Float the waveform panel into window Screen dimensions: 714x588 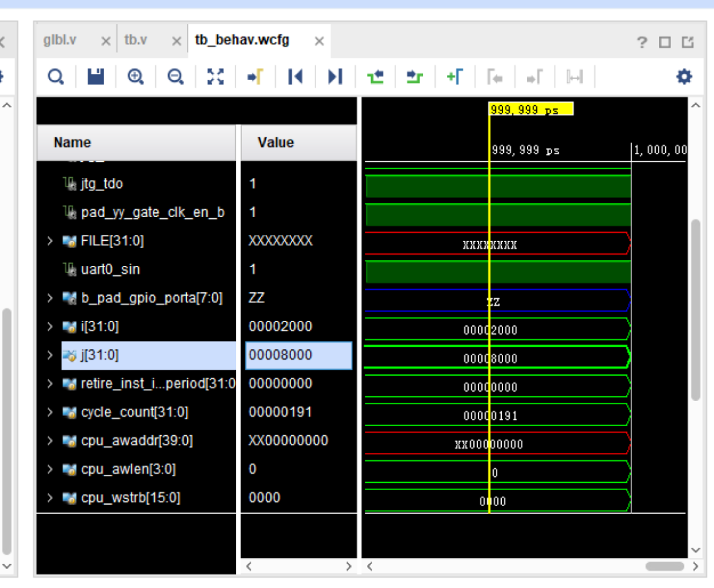coord(688,42)
